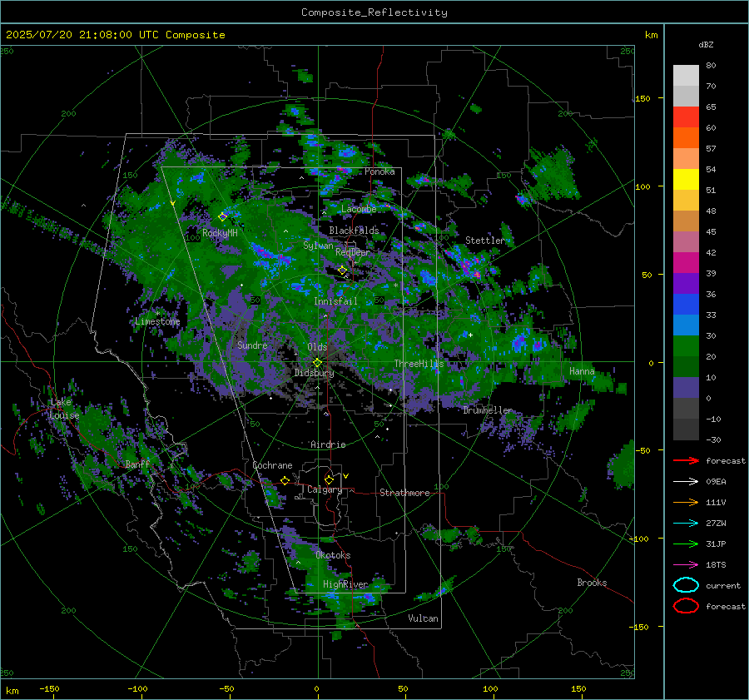
Task: Click the RedDeer city label
Action: pyautogui.click(x=353, y=252)
